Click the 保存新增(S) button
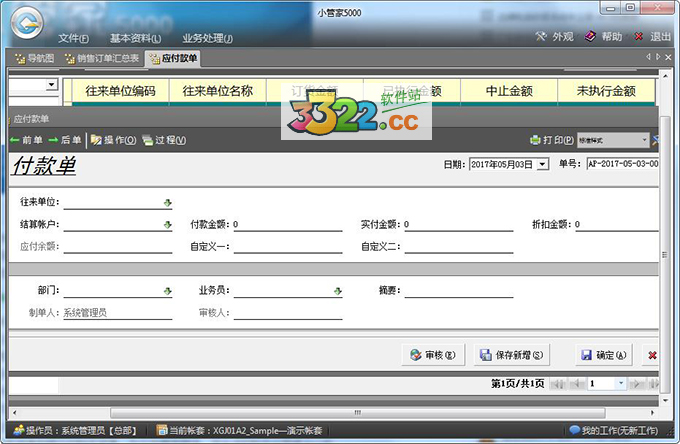This screenshot has width=680, height=444. [512, 355]
